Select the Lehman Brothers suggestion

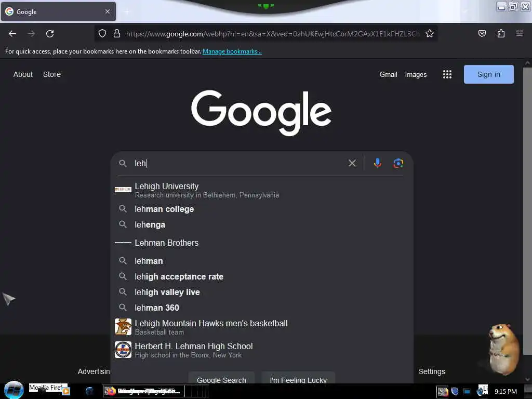click(262, 243)
